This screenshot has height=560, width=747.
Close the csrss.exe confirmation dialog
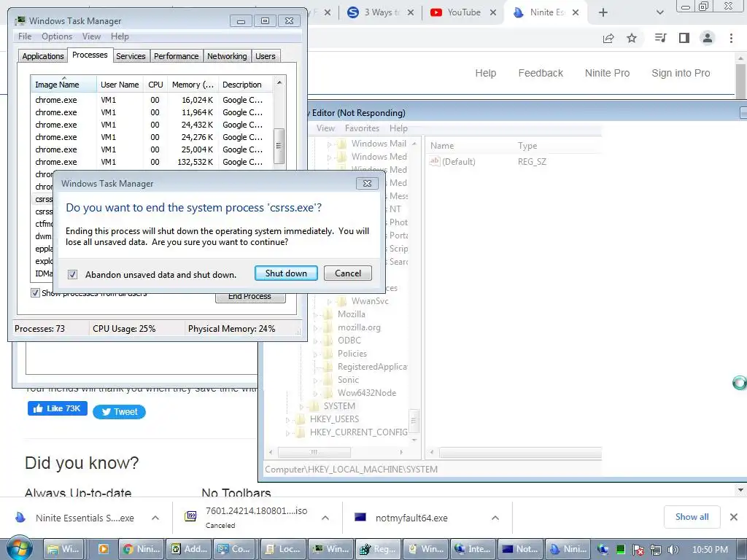tap(367, 183)
